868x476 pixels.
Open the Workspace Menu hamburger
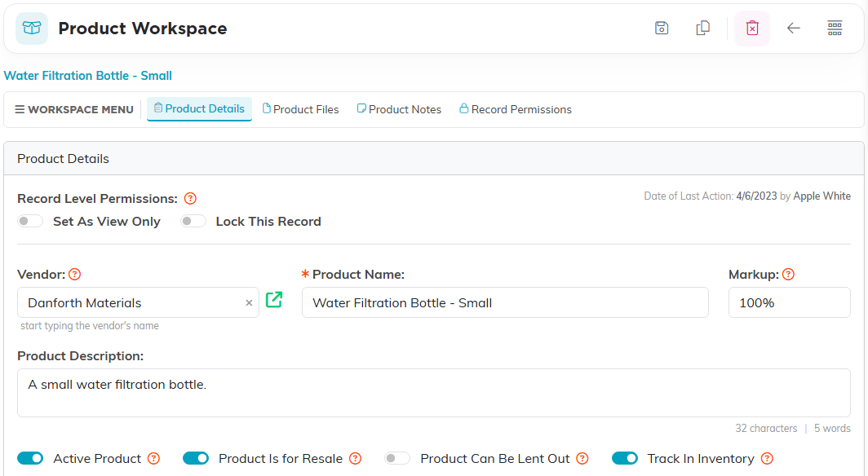tap(74, 109)
